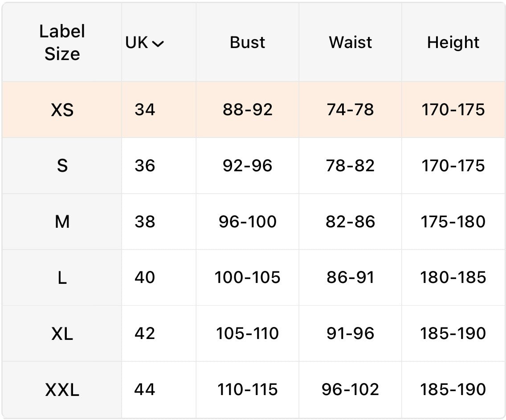Viewport: 506px width, 420px height.
Task: Click UK size 34 cell
Action: click(145, 110)
